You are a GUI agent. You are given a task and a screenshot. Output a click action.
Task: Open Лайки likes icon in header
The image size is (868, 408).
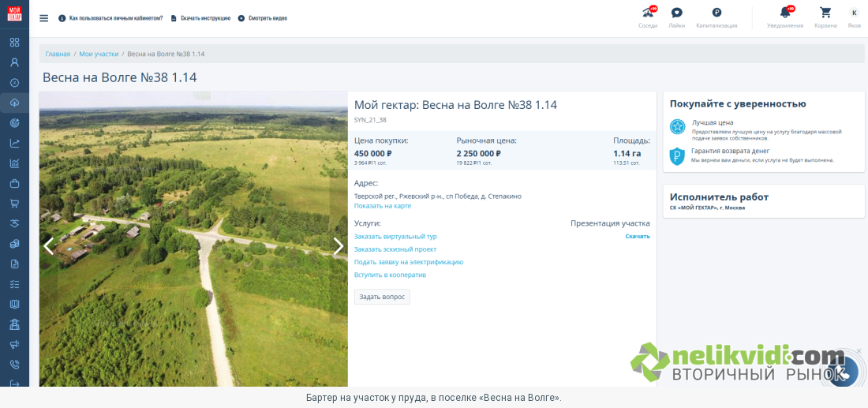click(676, 17)
